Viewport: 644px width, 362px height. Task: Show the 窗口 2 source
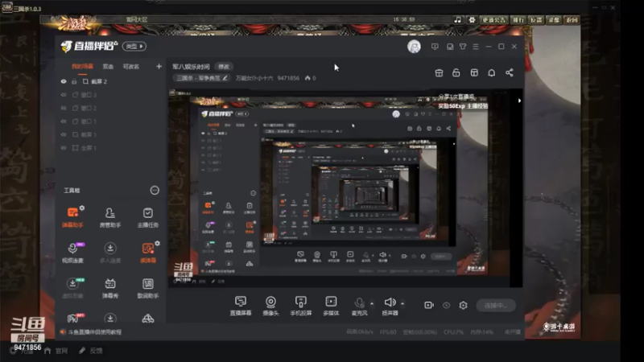[64, 108]
